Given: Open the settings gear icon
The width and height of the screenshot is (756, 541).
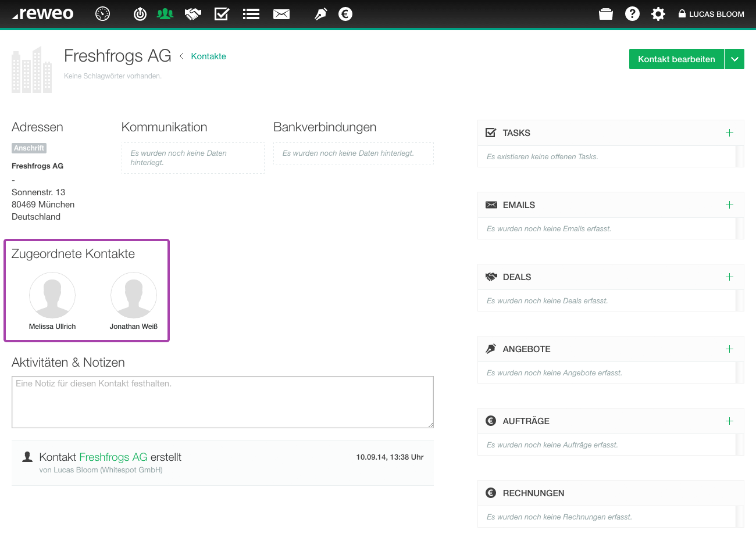Looking at the screenshot, I should coord(658,14).
